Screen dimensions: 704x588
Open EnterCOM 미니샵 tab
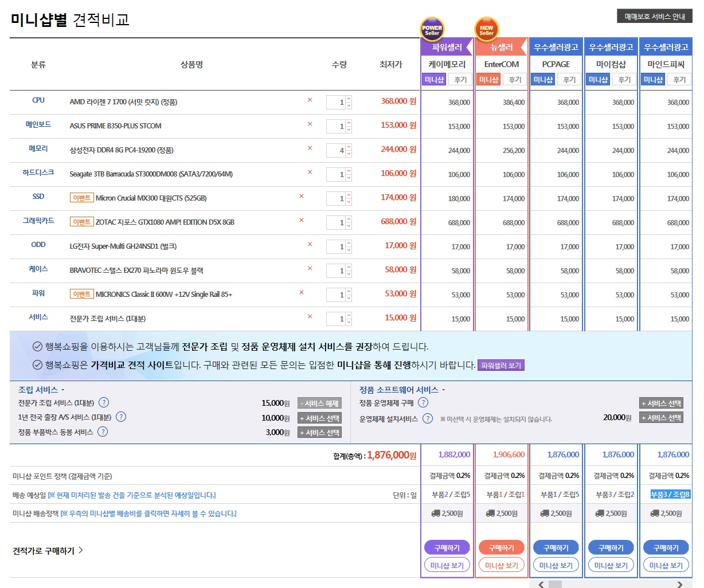[489, 80]
